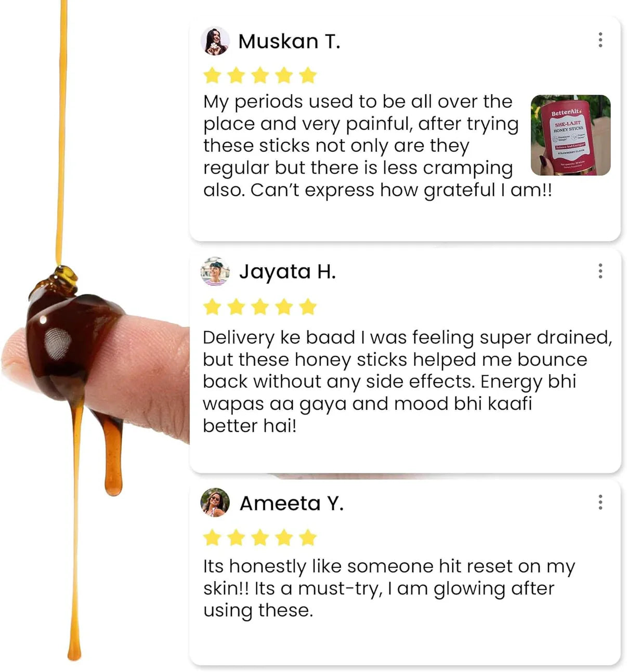627x672 pixels.
Task: Select the third star in Jayata H.'s rating
Action: coord(260,307)
